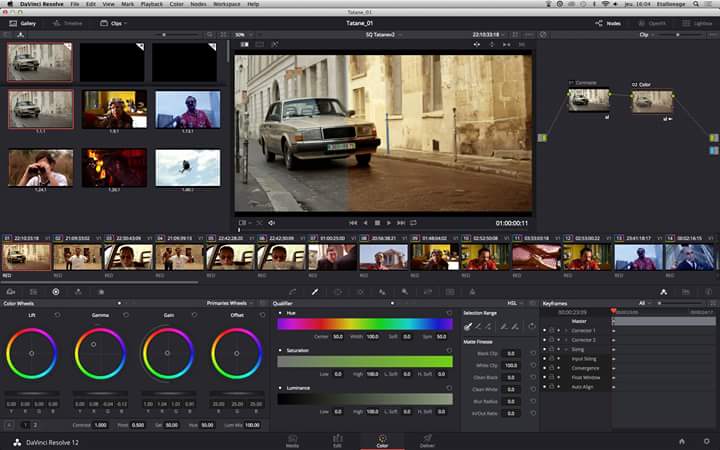
Task: Open the viewer zoom percentage dropdown
Action: (246, 35)
